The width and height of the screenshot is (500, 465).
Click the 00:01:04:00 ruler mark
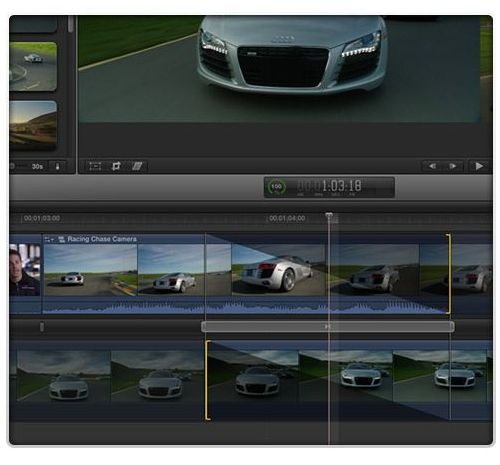coord(287,218)
